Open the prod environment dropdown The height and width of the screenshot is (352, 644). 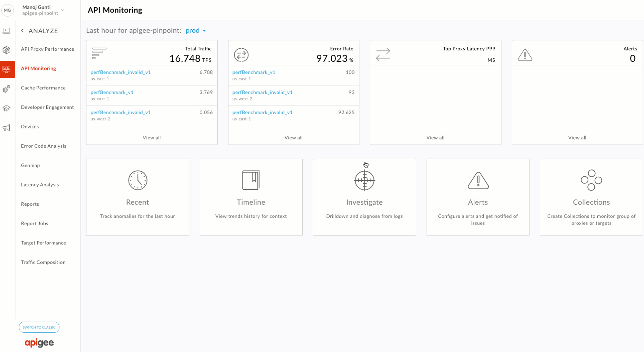click(196, 30)
